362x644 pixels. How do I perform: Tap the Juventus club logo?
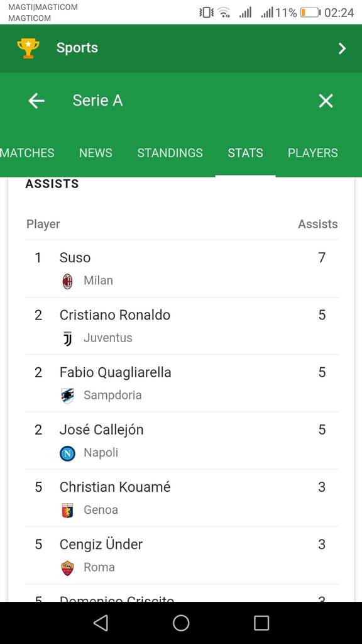68,338
